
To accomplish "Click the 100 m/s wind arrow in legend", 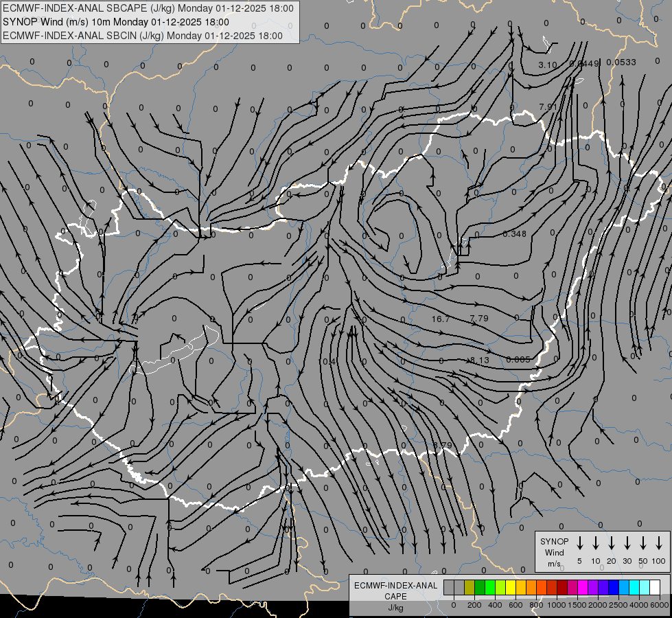I will pos(659,543).
